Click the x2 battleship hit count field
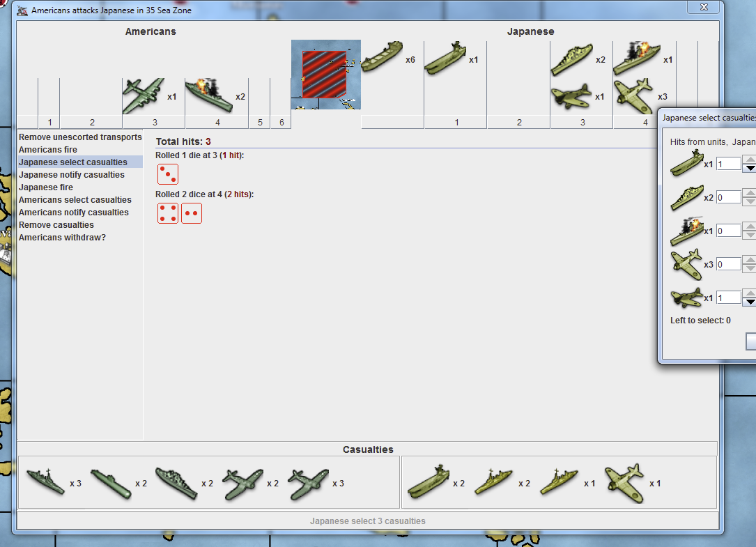Image resolution: width=756 pixels, height=547 pixels. pyautogui.click(x=729, y=197)
